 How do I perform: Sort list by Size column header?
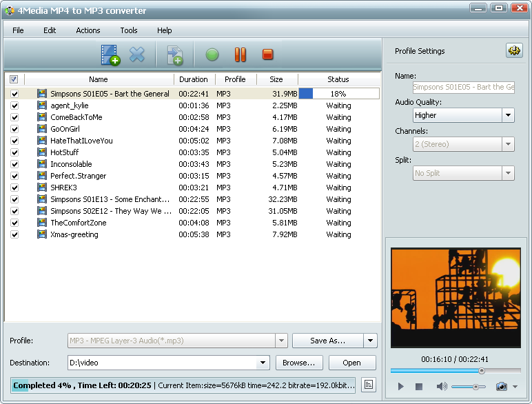[276, 79]
